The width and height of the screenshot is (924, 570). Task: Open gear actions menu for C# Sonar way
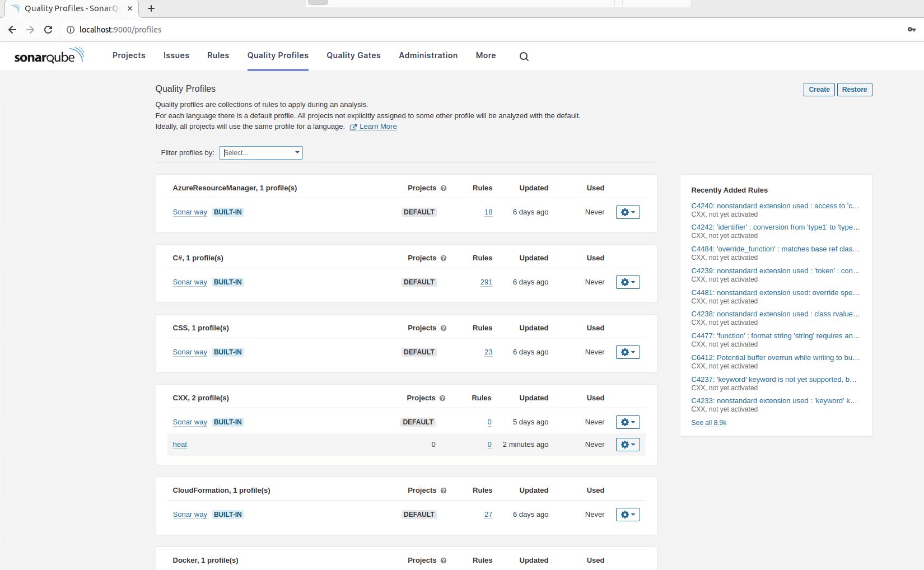(627, 282)
